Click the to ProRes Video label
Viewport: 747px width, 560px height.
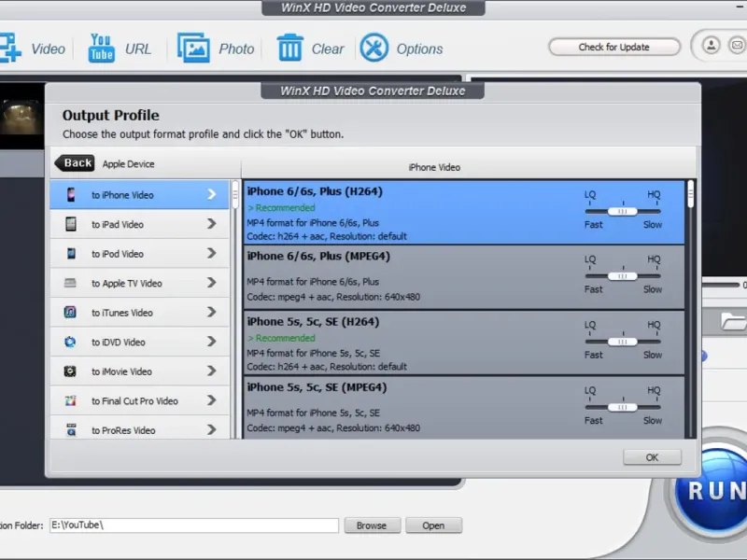pyautogui.click(x=123, y=430)
